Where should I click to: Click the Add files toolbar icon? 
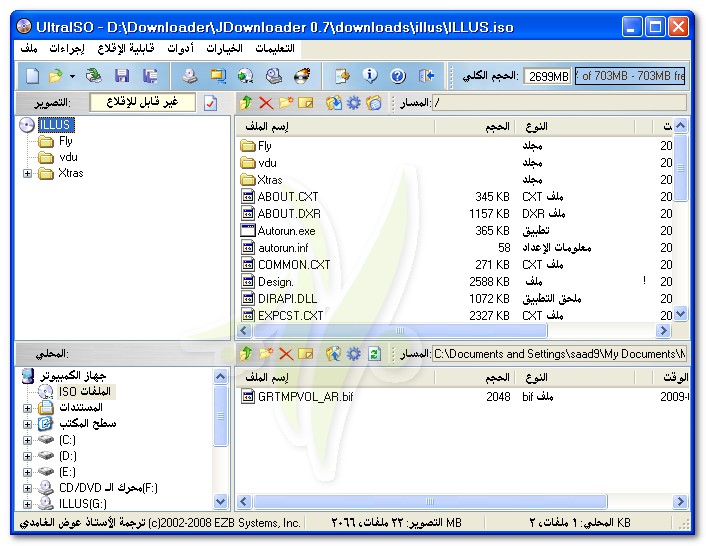pyautogui.click(x=342, y=76)
